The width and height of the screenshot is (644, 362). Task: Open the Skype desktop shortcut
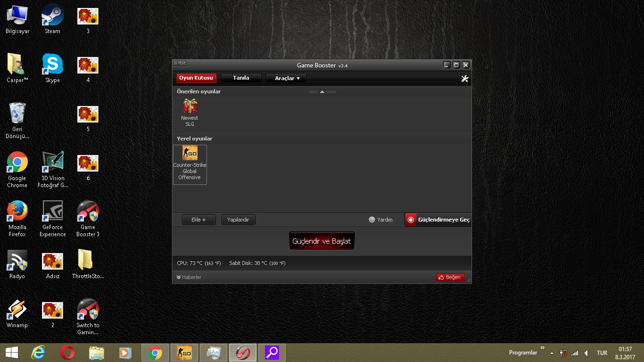click(x=53, y=68)
